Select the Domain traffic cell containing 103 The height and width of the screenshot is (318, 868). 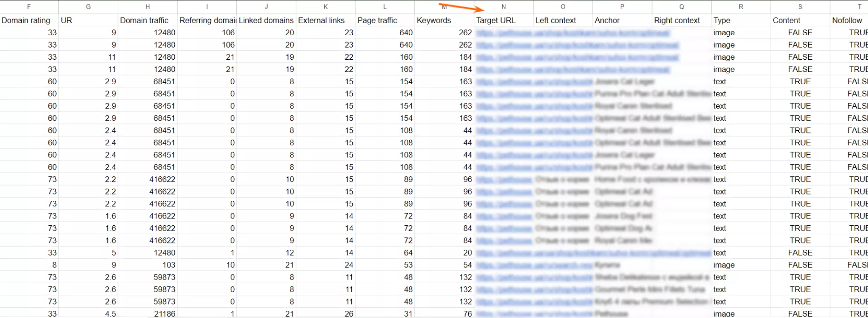point(148,265)
